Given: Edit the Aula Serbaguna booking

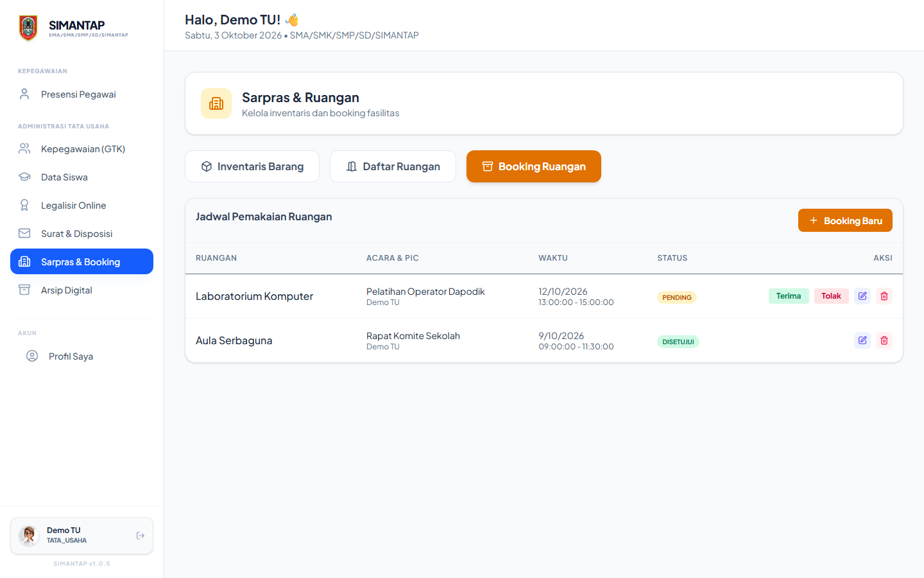Looking at the screenshot, I should 862,340.
